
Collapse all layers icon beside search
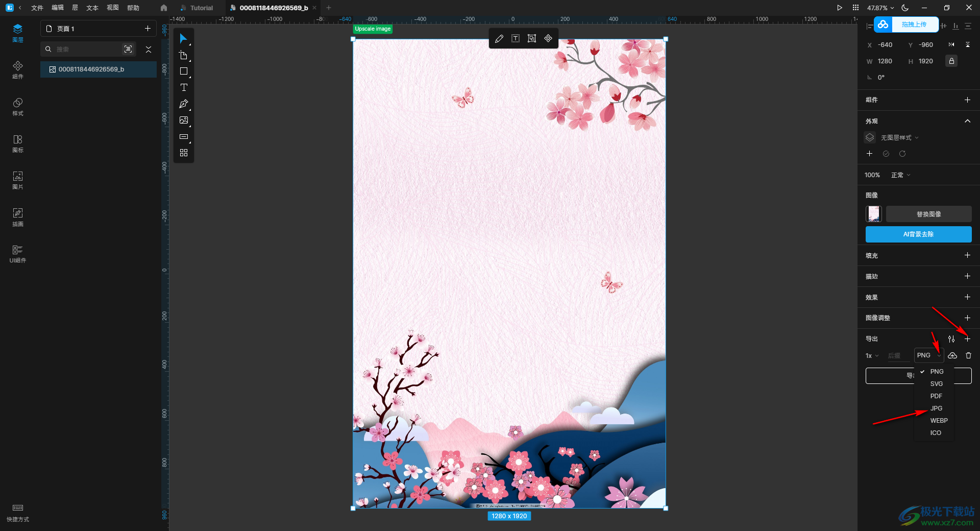149,49
